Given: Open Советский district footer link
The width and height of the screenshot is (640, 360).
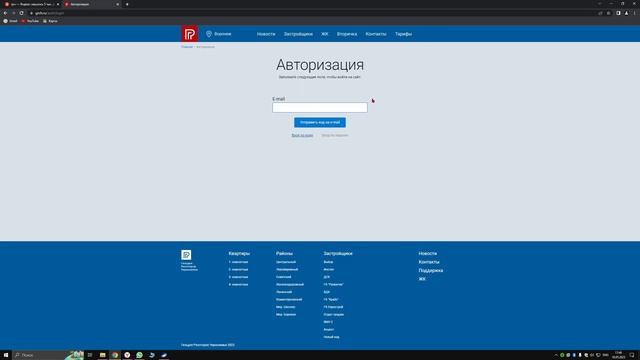Looking at the screenshot, I should click(x=284, y=277).
